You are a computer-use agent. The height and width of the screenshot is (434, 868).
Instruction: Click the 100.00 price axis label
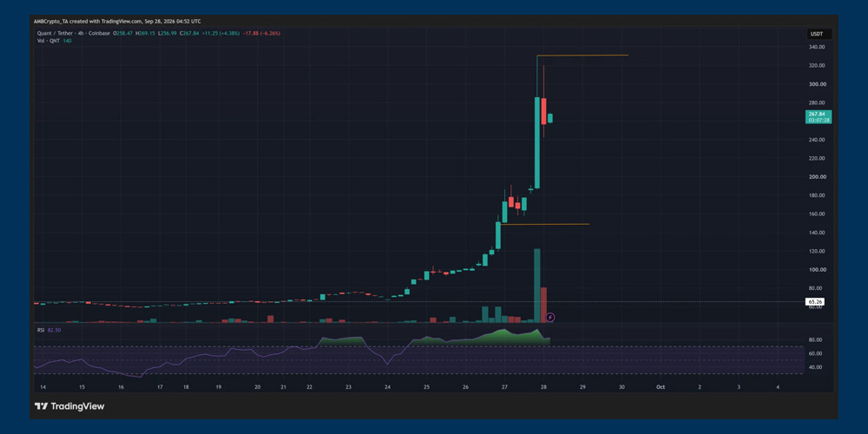(x=817, y=270)
